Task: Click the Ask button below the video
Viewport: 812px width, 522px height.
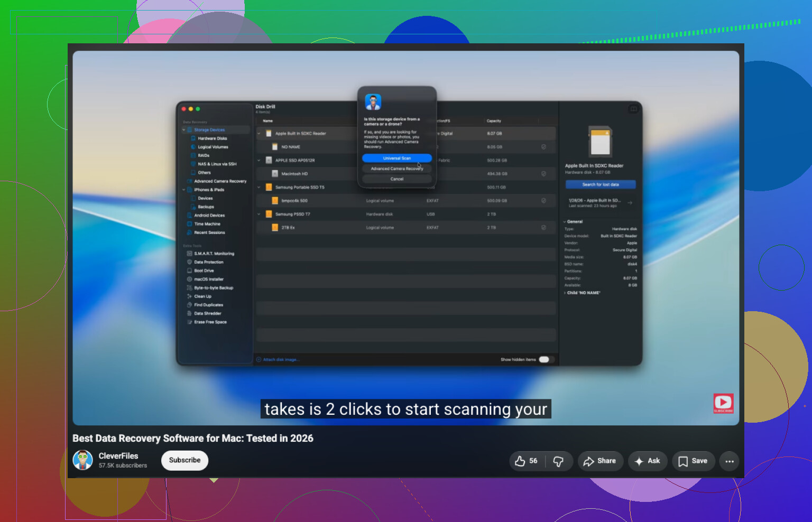Action: [648, 461]
